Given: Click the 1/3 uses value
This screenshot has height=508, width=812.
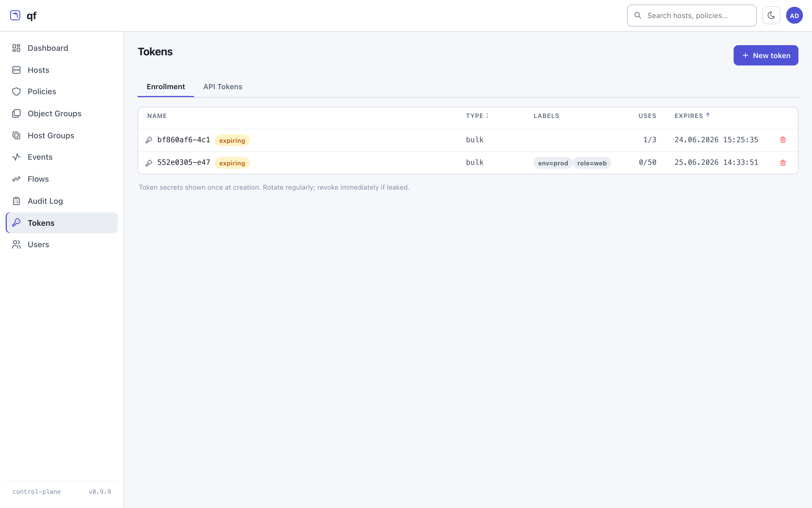Looking at the screenshot, I should coord(650,140).
